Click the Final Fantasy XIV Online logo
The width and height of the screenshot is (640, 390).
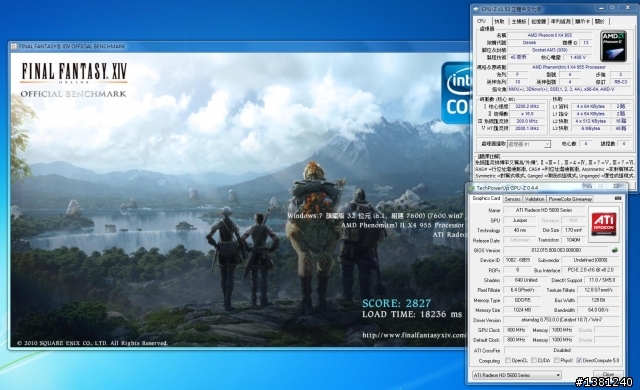74,73
